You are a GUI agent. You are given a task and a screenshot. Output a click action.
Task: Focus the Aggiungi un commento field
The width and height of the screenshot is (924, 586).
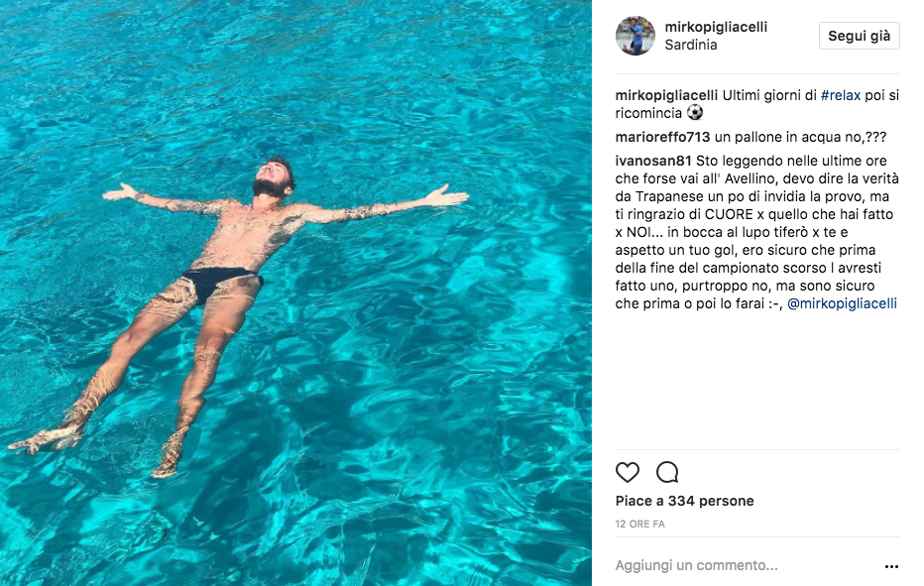click(x=734, y=565)
